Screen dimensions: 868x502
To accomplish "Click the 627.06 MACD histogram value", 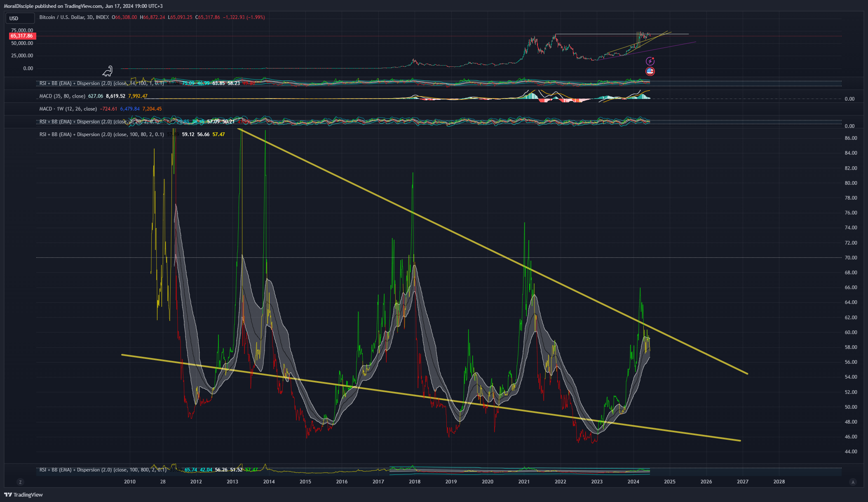I will (x=96, y=96).
